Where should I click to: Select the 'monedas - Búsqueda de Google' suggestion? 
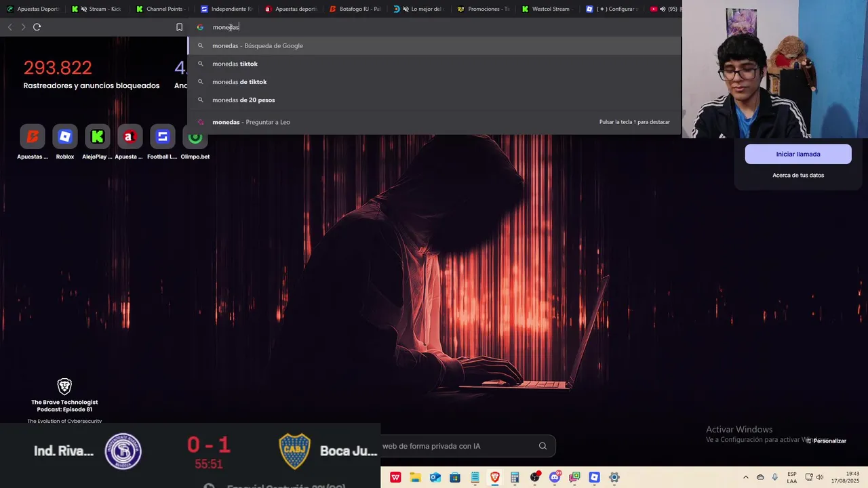(x=434, y=45)
